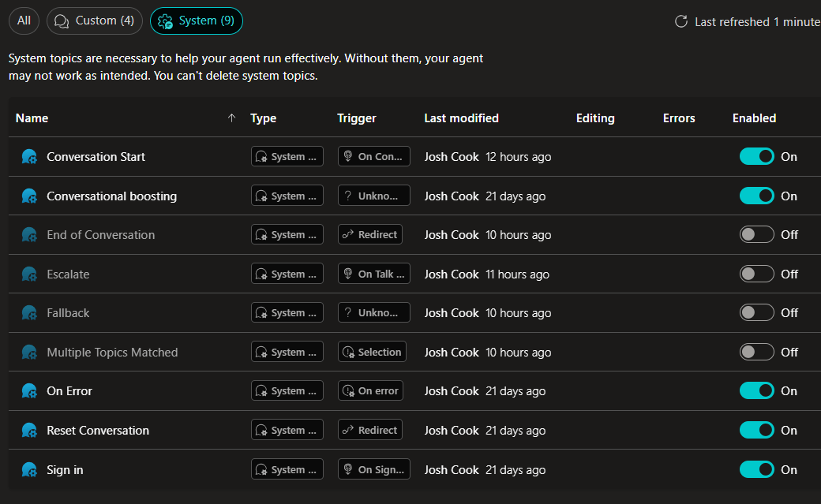Open the End of Conversation topic
Viewport: 821px width, 504px height.
101,235
